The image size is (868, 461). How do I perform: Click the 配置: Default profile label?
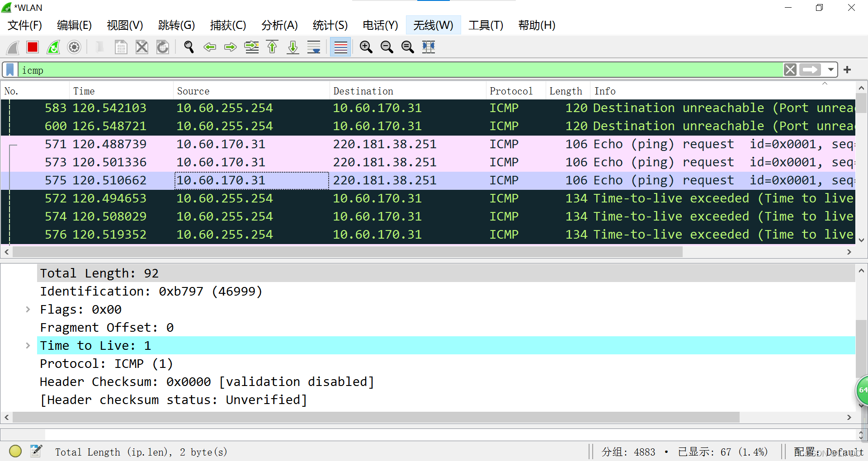click(x=828, y=452)
